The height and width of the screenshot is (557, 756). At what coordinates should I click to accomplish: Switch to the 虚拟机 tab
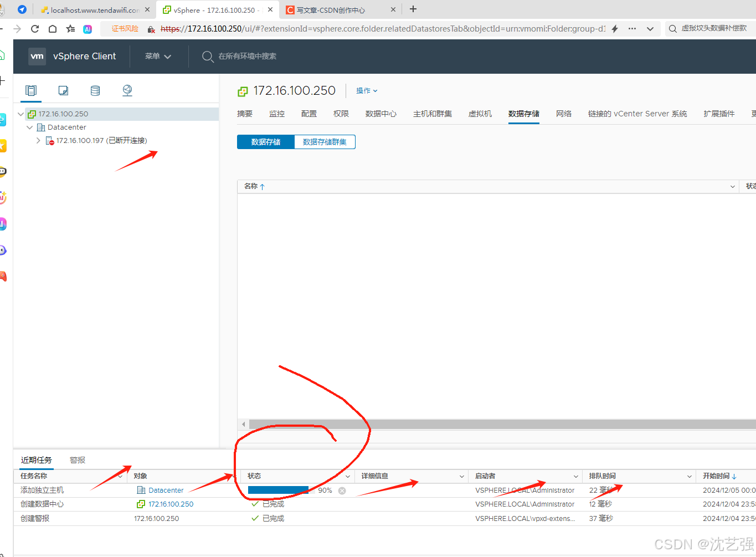tap(480, 114)
